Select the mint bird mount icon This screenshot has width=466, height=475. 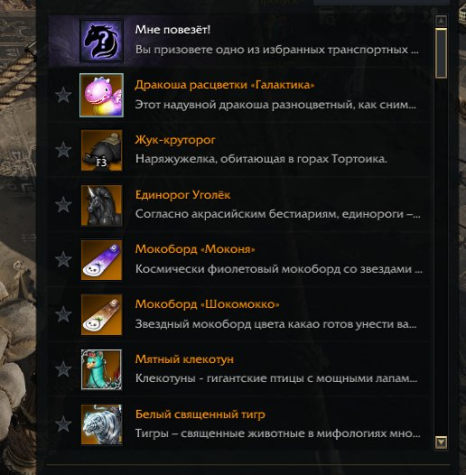[x=102, y=369]
